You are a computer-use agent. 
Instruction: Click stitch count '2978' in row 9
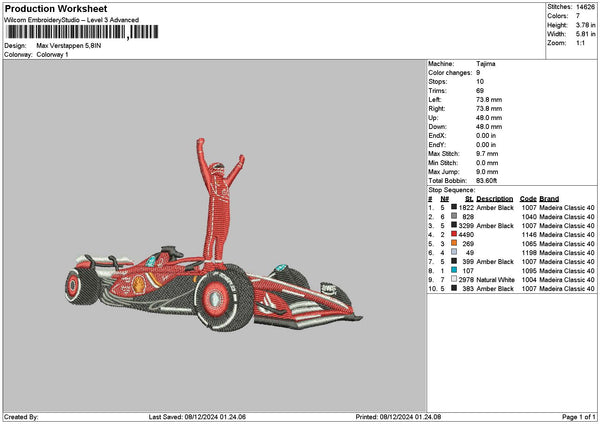point(466,279)
